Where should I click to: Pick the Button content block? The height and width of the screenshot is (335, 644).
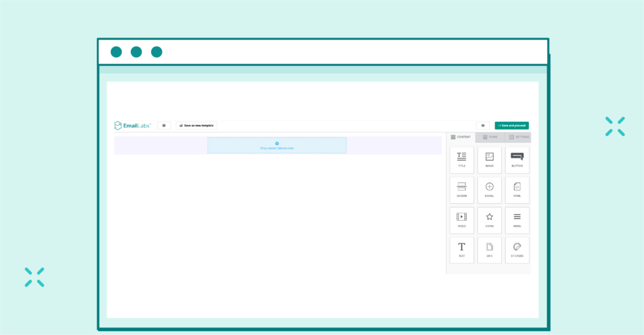tap(517, 160)
